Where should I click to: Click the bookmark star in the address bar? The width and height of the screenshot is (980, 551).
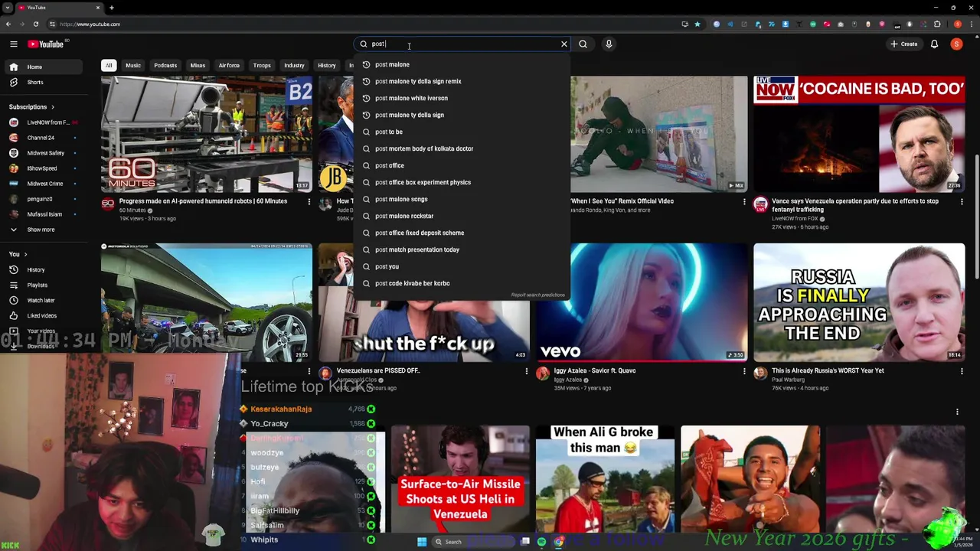coord(697,24)
